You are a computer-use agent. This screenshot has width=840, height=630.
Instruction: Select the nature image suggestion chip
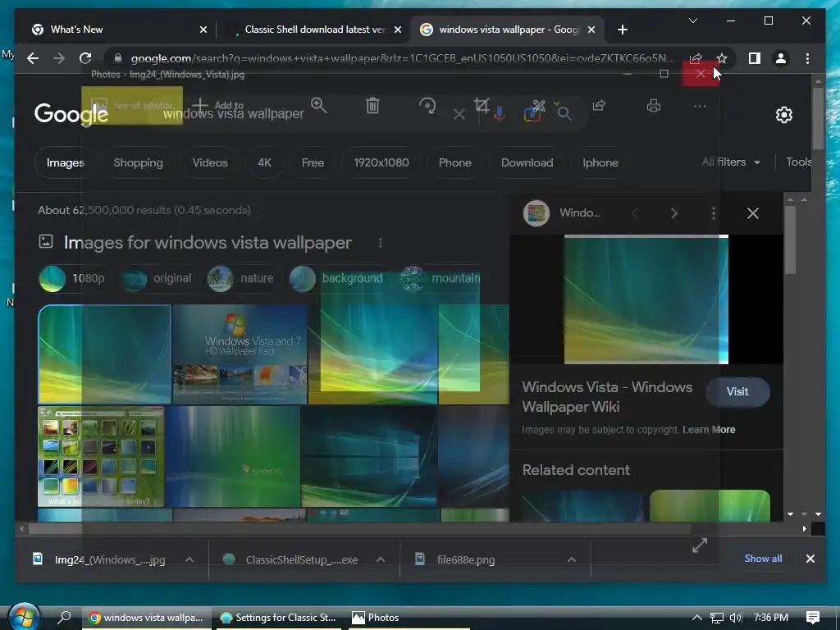[240, 279]
